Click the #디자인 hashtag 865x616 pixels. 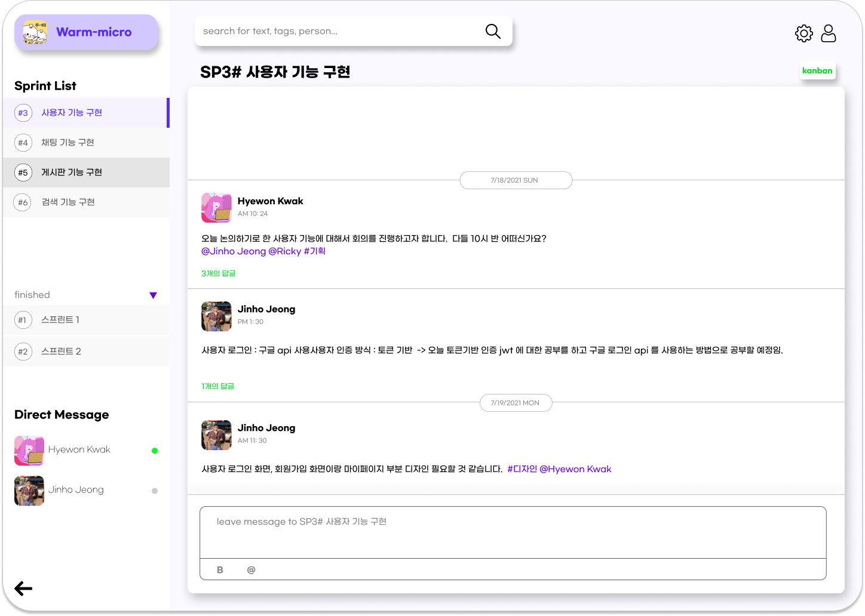coord(522,469)
